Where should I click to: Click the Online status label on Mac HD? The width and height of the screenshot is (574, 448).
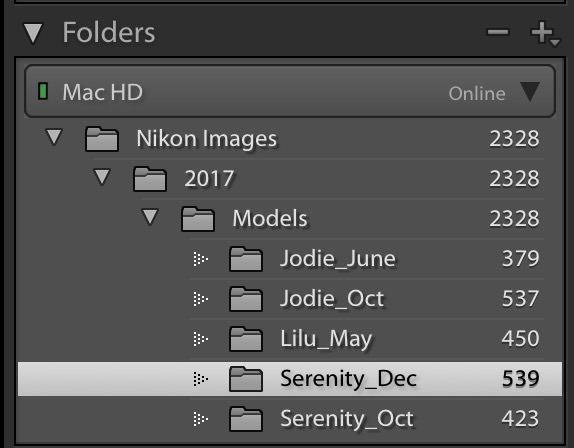pos(477,93)
